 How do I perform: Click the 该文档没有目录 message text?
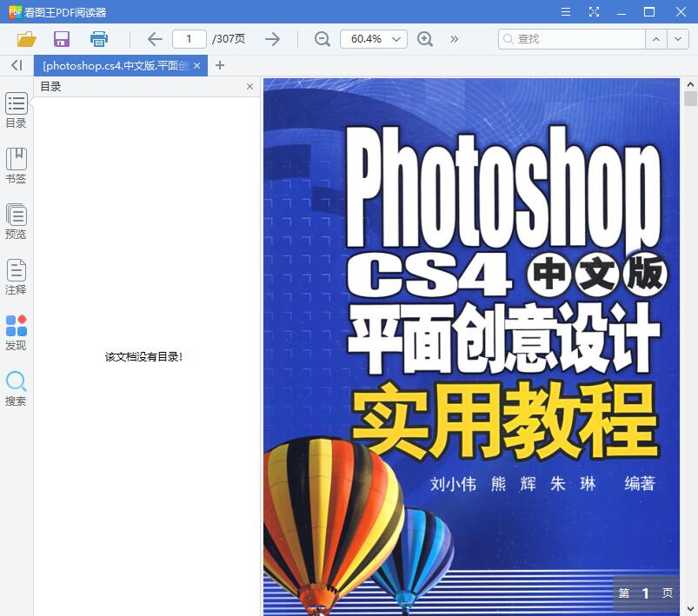tap(143, 356)
